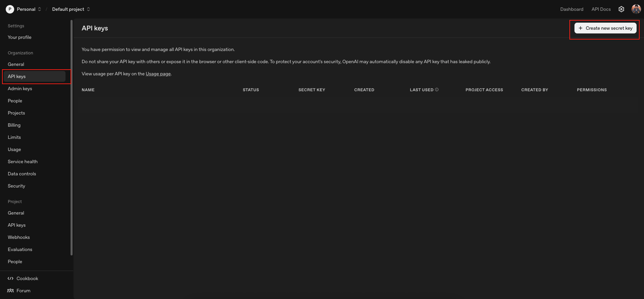Click the 'Project' section label

pos(15,201)
